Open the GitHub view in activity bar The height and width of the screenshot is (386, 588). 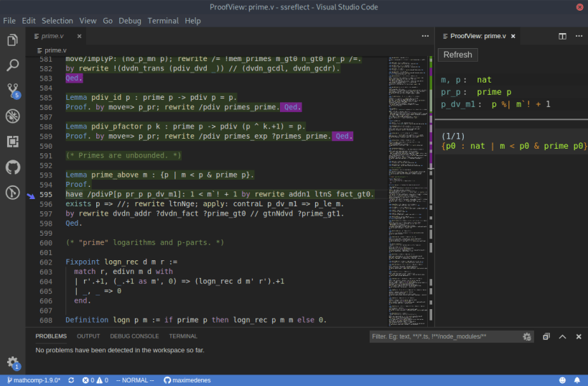[12, 167]
